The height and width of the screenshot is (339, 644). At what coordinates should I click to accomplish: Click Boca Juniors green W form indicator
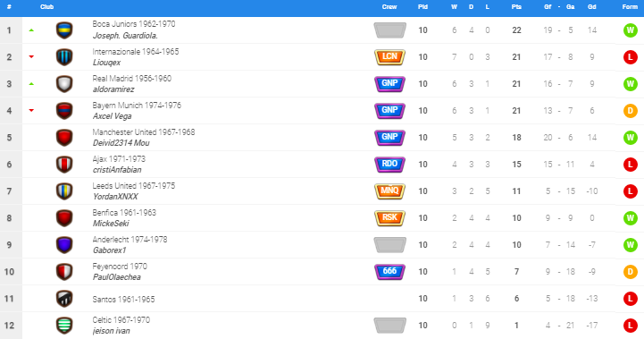tap(630, 30)
